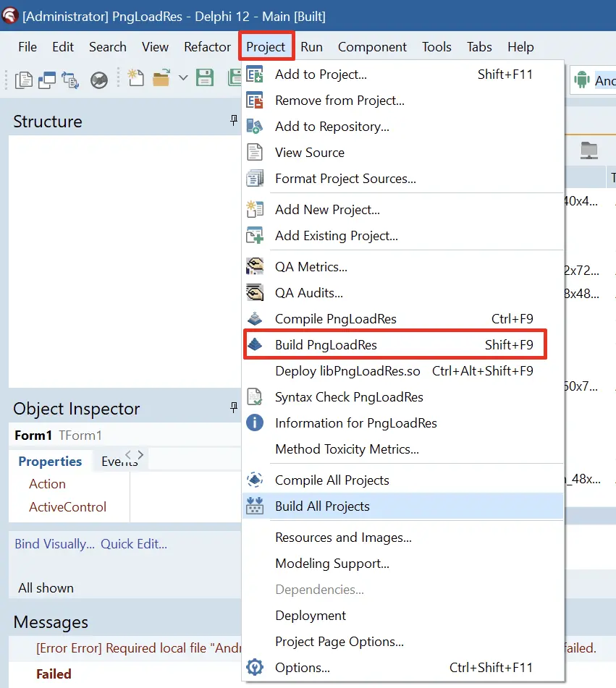Click the New Items toolbar icon
616x688 pixels.
(135, 77)
